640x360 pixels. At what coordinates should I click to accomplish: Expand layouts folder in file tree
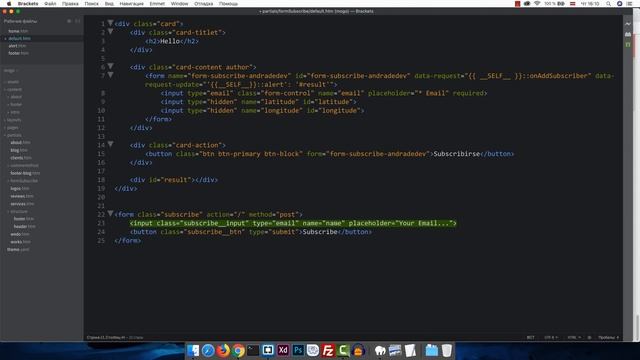(x=5, y=120)
